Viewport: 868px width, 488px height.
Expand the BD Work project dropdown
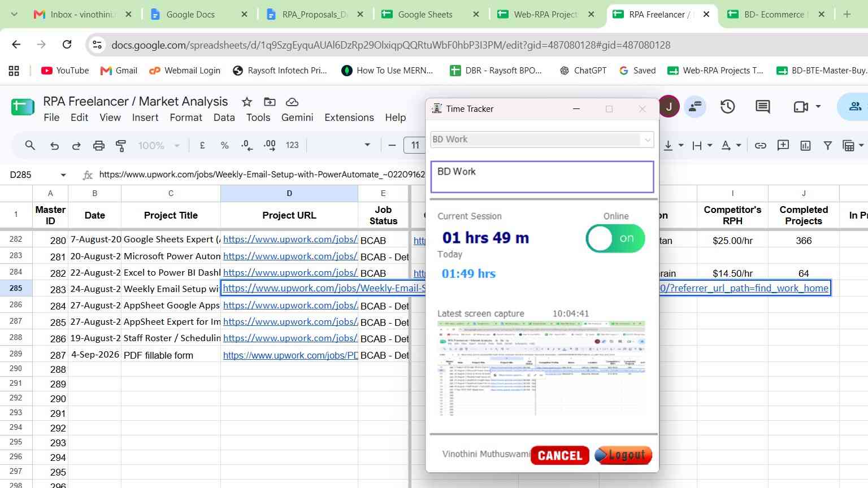(x=647, y=140)
